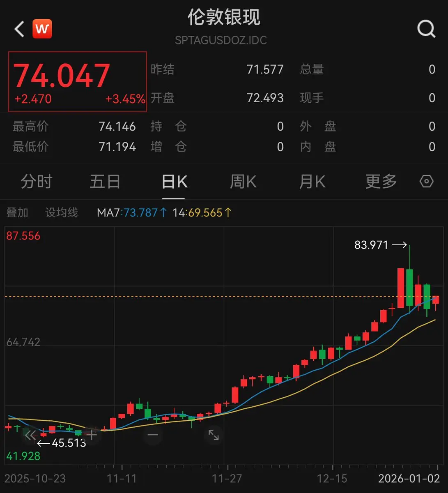Open the 更多 periods menu
This screenshot has width=448, height=493.
[x=381, y=181]
